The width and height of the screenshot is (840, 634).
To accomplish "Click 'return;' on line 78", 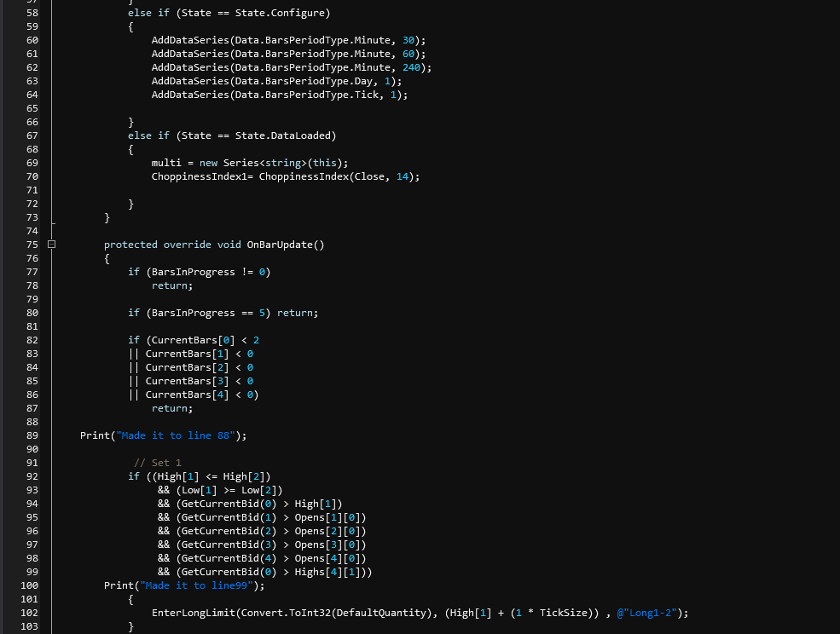I will (x=172, y=285).
